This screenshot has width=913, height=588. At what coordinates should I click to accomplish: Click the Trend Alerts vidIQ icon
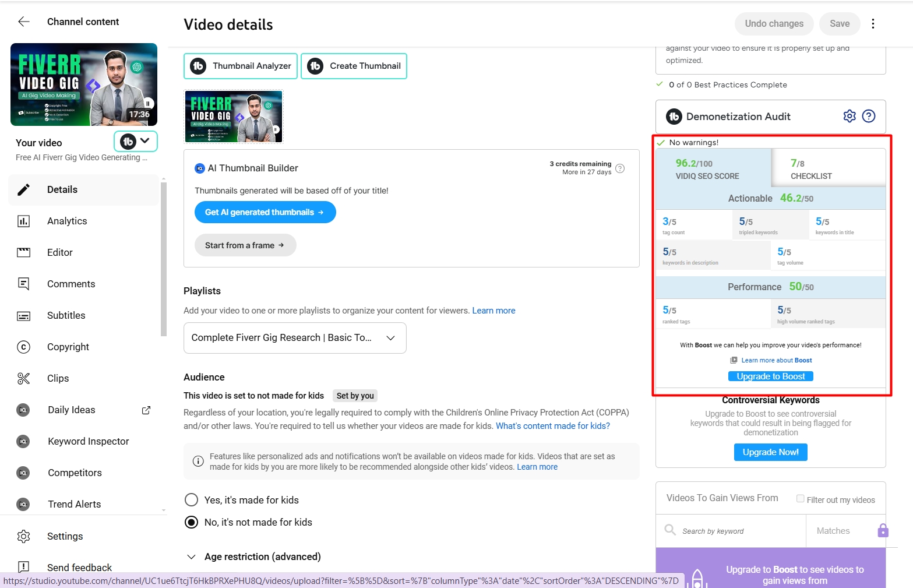tap(23, 504)
